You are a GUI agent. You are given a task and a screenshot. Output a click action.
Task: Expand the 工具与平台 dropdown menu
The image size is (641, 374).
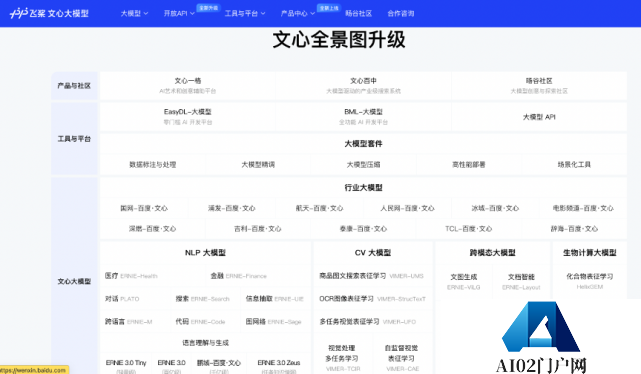[x=245, y=13]
